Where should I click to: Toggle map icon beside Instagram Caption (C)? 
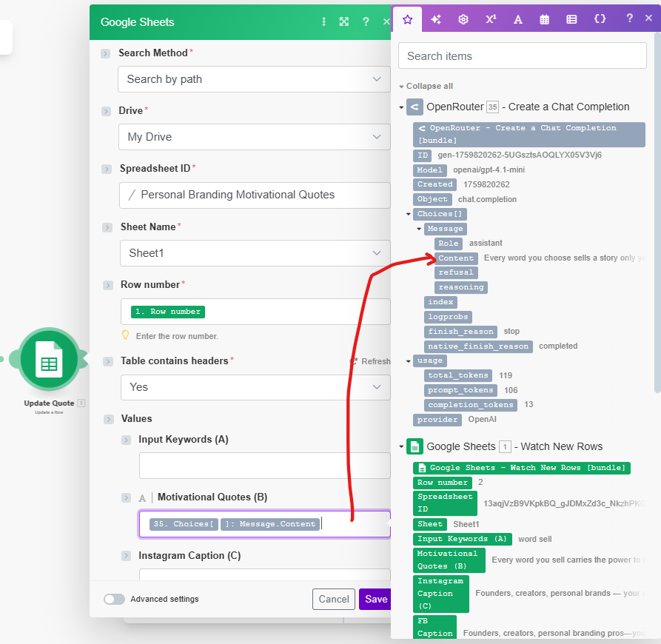click(x=126, y=556)
